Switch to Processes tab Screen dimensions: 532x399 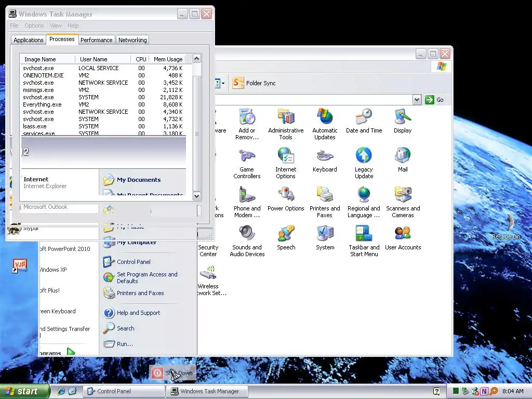pos(62,39)
